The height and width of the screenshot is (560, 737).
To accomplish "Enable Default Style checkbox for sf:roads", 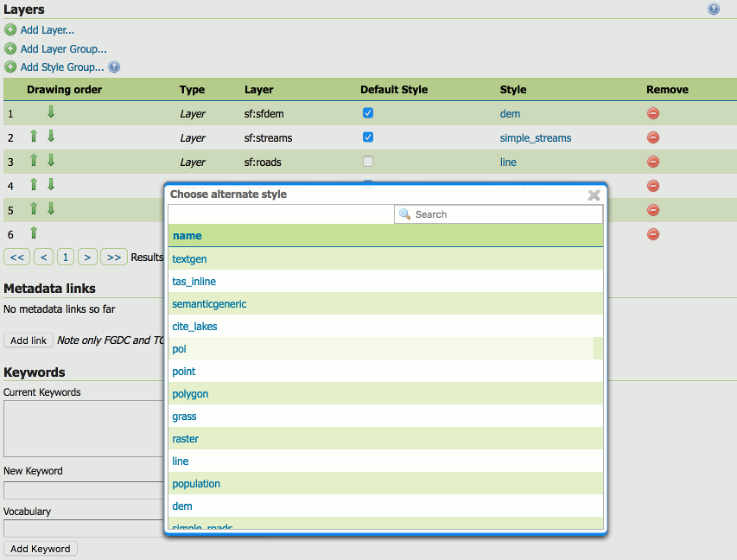I will (x=368, y=162).
